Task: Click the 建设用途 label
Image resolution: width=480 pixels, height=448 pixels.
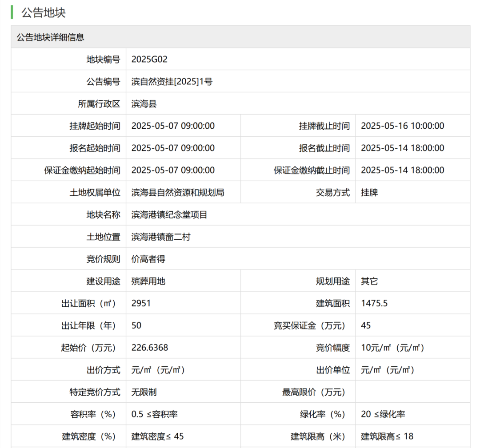Action: tap(103, 281)
